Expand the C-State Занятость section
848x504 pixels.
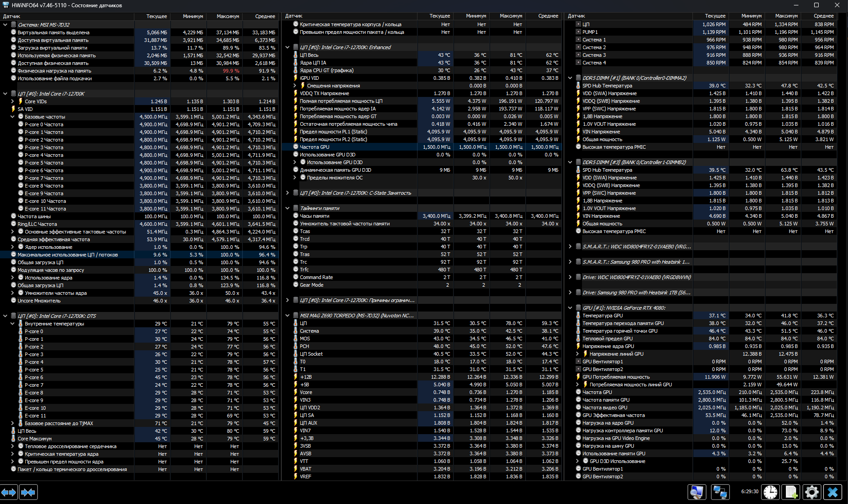pyautogui.click(x=288, y=193)
